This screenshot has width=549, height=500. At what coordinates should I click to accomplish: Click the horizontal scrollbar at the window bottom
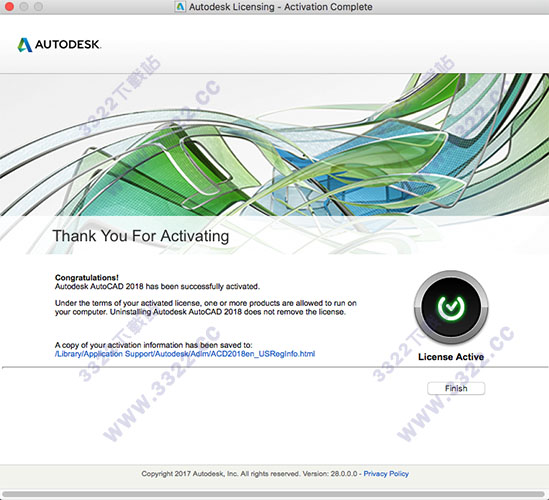[x=273, y=494]
